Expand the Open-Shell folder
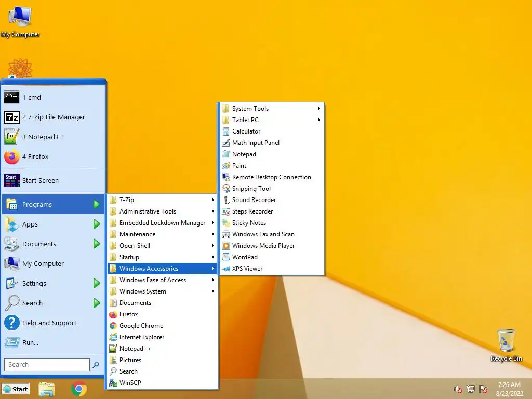 162,246
